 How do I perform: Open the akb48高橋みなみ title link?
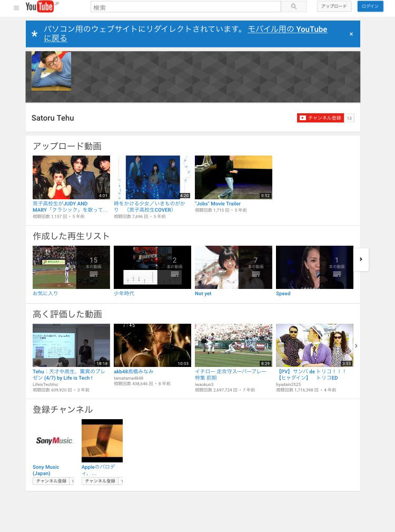click(133, 372)
